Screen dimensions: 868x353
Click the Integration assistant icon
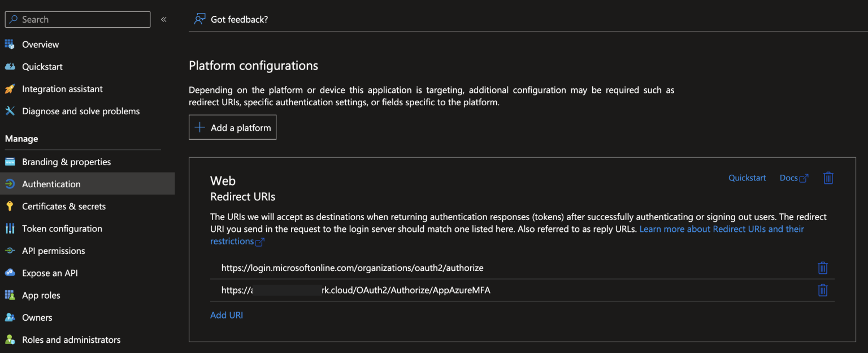click(10, 89)
